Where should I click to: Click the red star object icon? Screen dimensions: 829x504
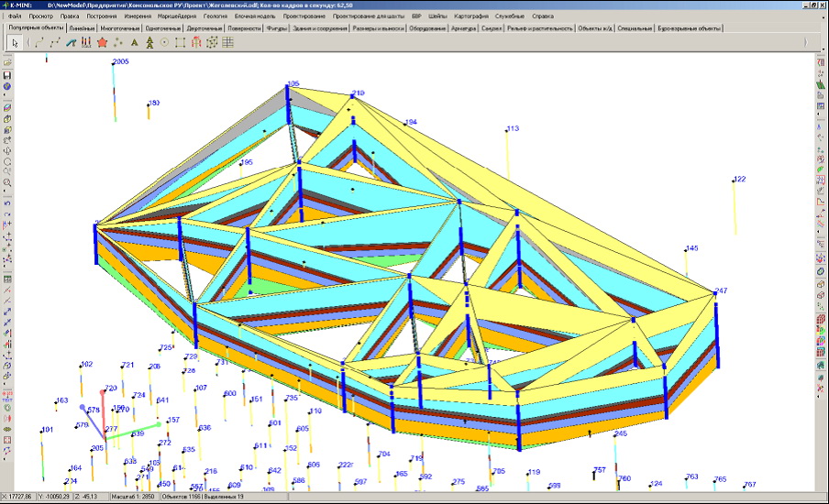[x=103, y=42]
